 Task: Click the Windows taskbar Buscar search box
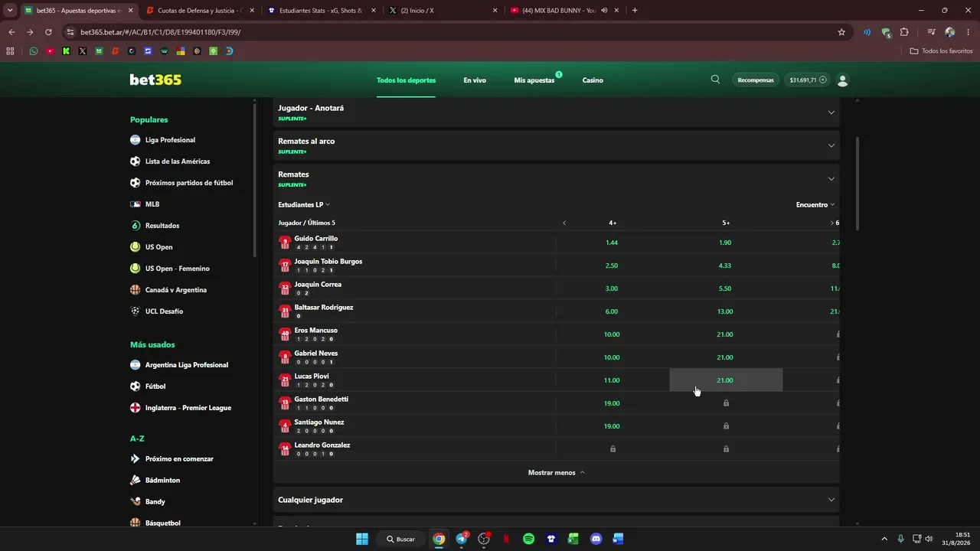point(400,539)
